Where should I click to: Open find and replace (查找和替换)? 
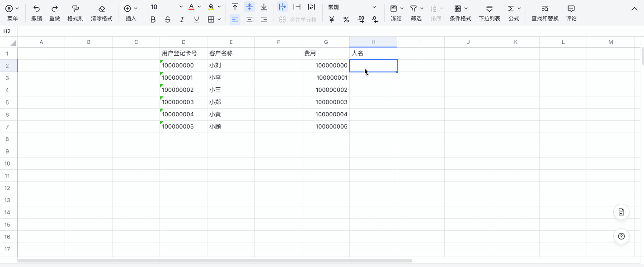click(545, 12)
